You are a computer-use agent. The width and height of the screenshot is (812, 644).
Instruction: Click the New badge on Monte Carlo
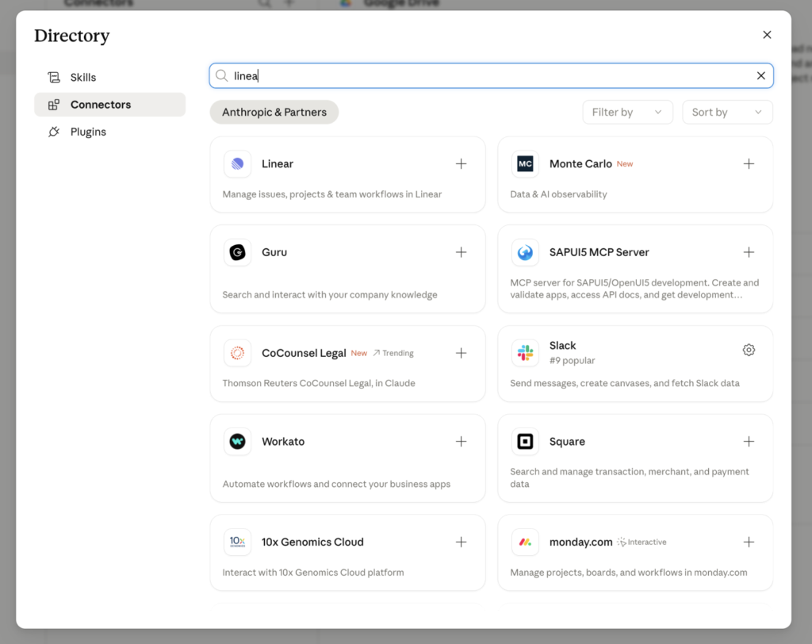(625, 163)
